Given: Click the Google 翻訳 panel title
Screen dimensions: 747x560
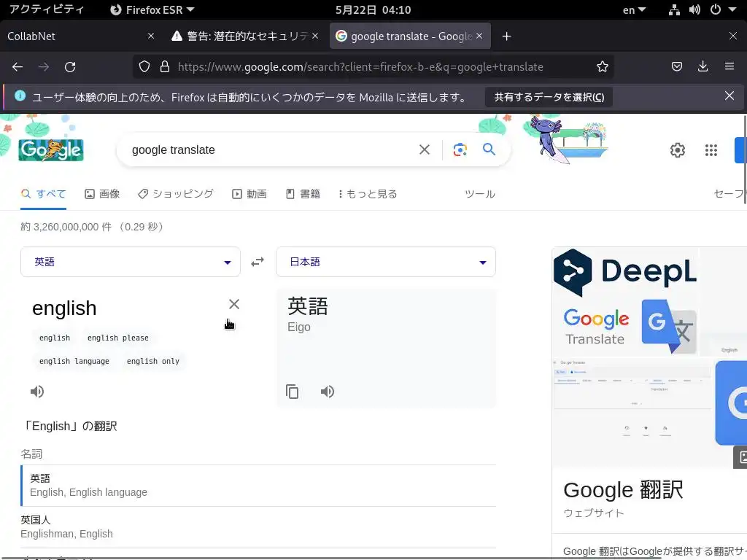Looking at the screenshot, I should pyautogui.click(x=623, y=489).
